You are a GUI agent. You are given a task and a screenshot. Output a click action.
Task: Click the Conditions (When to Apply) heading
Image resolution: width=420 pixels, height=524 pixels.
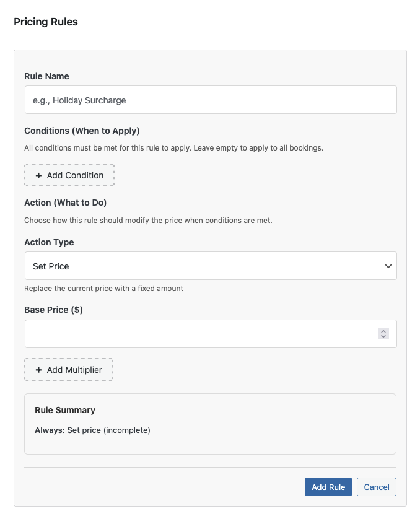point(82,131)
